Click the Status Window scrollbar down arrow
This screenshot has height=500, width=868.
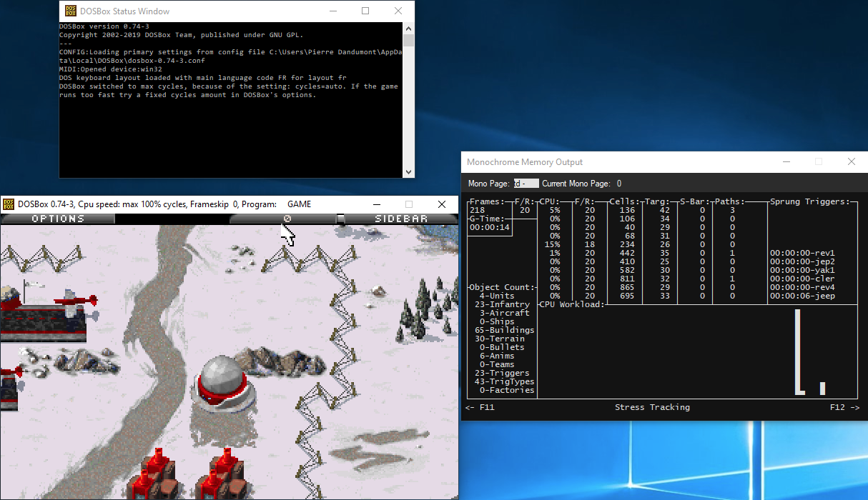[x=409, y=172]
